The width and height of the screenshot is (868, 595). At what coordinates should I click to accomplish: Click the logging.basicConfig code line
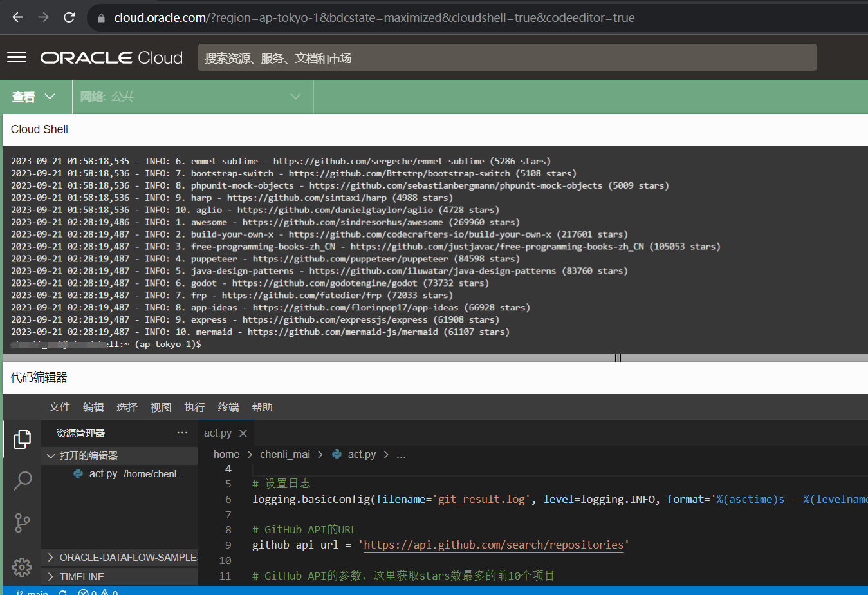560,499
